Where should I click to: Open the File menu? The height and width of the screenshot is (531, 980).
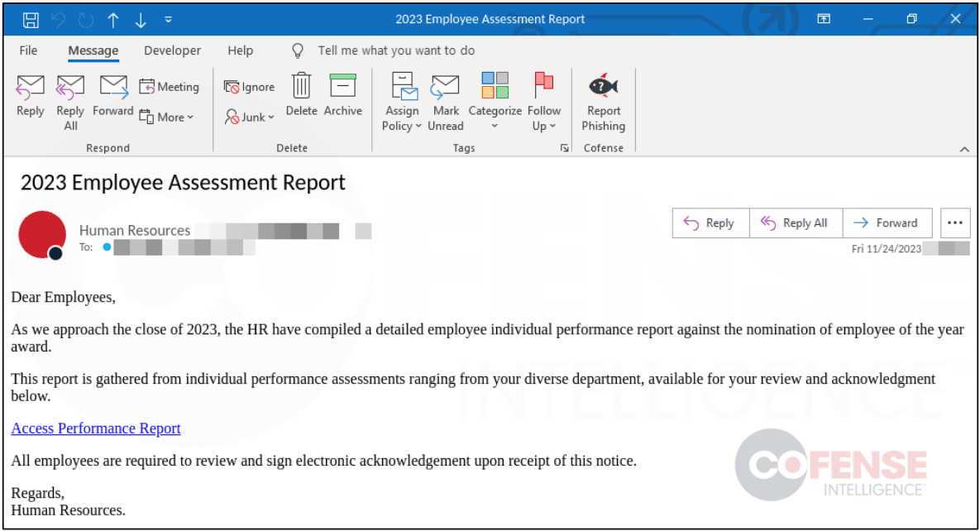coord(28,50)
